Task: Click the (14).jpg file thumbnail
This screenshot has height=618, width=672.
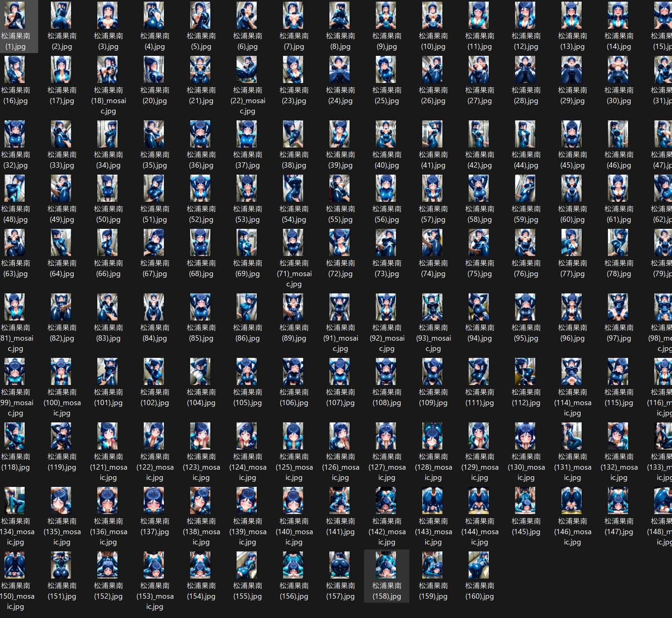Action: (x=618, y=15)
